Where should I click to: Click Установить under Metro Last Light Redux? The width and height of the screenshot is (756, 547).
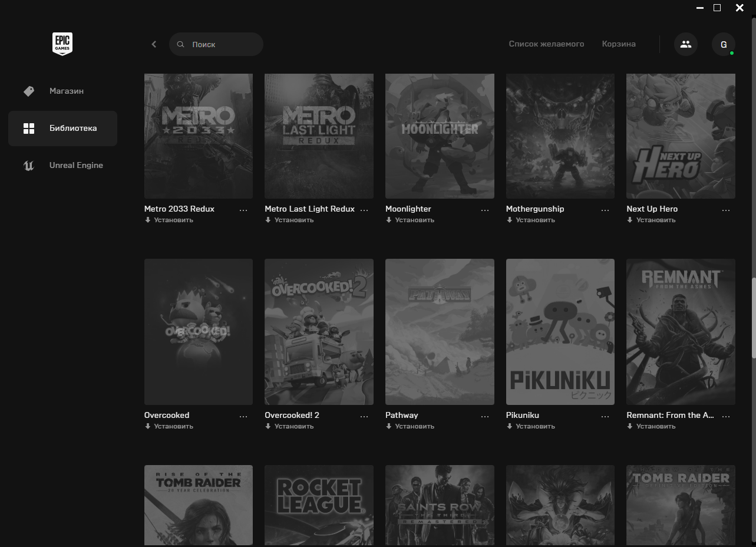[x=289, y=220]
